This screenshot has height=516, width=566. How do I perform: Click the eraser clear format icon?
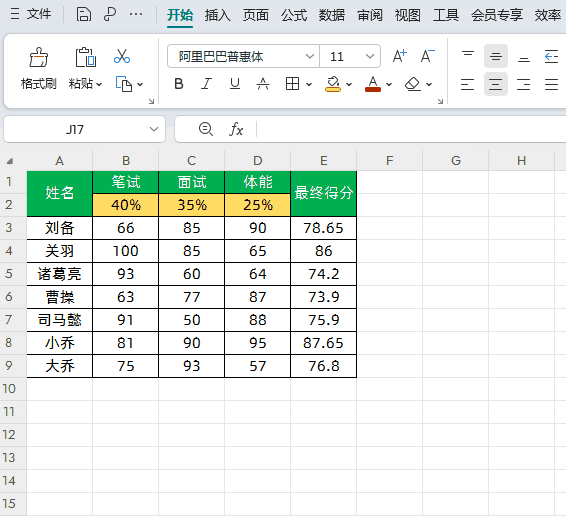click(413, 84)
